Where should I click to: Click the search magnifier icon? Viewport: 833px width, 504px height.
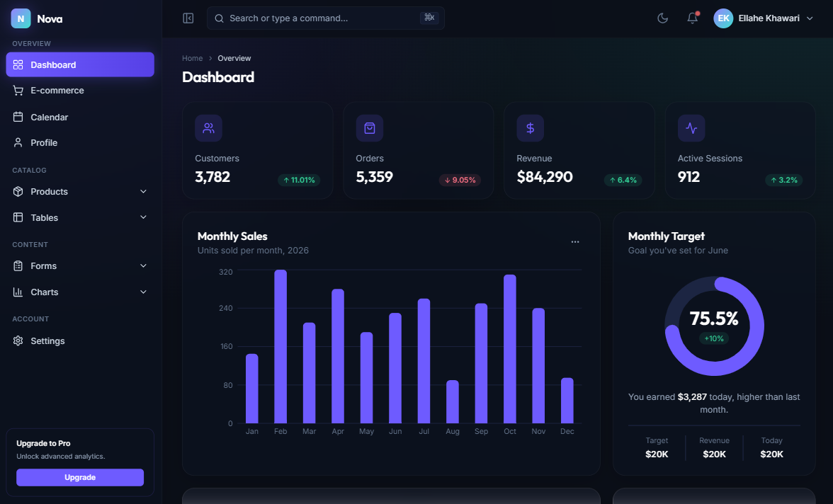(219, 18)
